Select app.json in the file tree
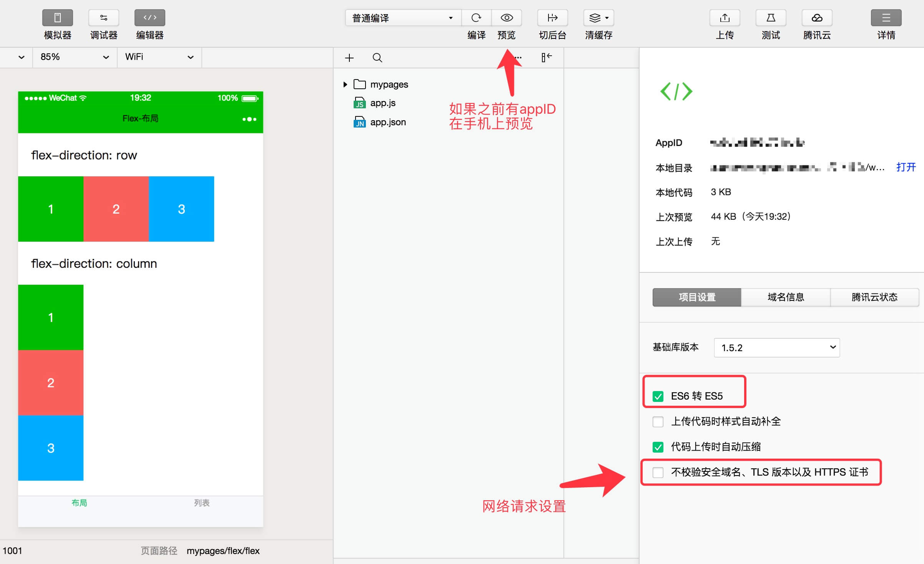Image resolution: width=924 pixels, height=564 pixels. click(388, 122)
